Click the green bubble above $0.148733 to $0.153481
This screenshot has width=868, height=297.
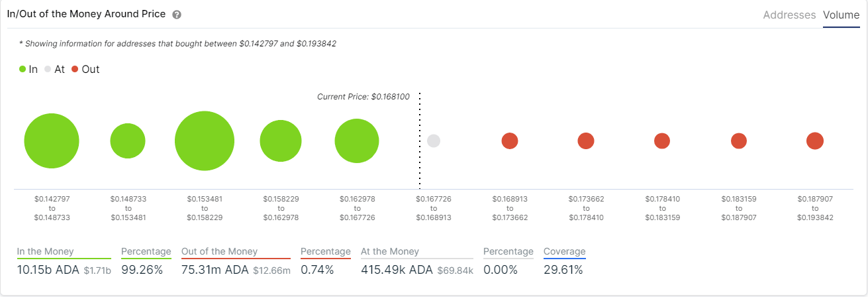tap(128, 141)
